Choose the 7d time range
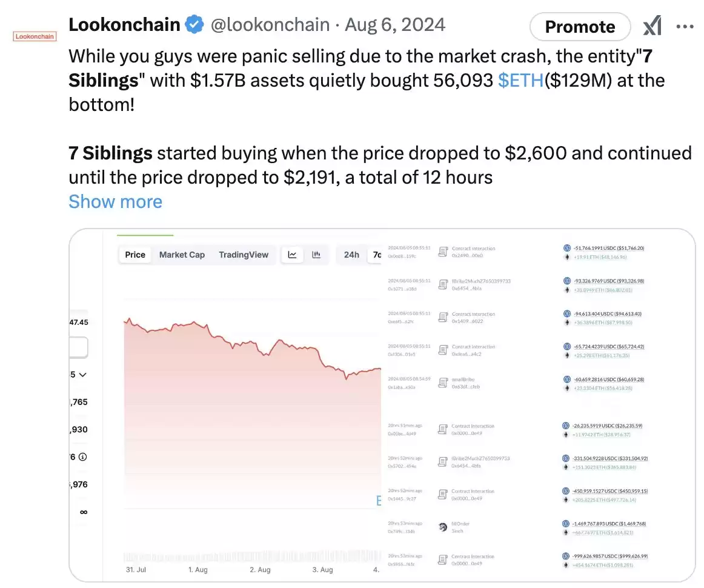Viewport: 704px width, 588px height. point(376,255)
